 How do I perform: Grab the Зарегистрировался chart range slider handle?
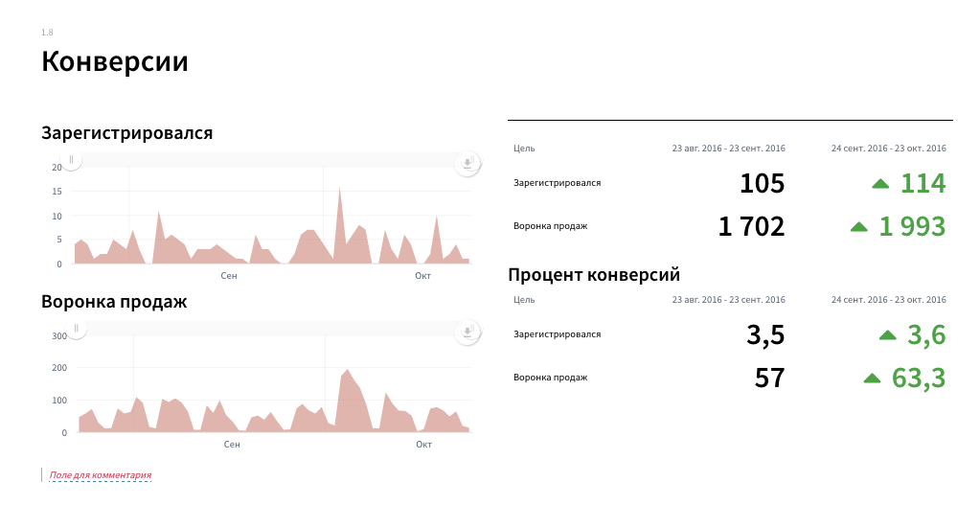[x=71, y=160]
